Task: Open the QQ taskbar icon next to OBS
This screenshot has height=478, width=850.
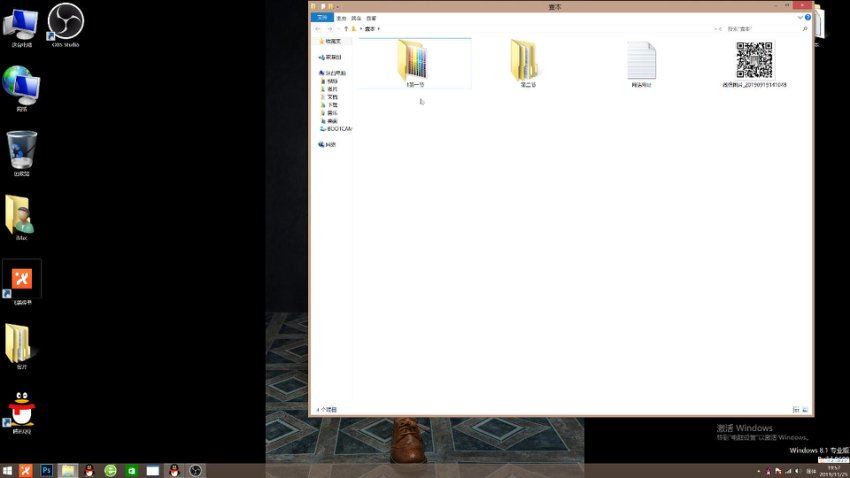Action: pos(174,470)
